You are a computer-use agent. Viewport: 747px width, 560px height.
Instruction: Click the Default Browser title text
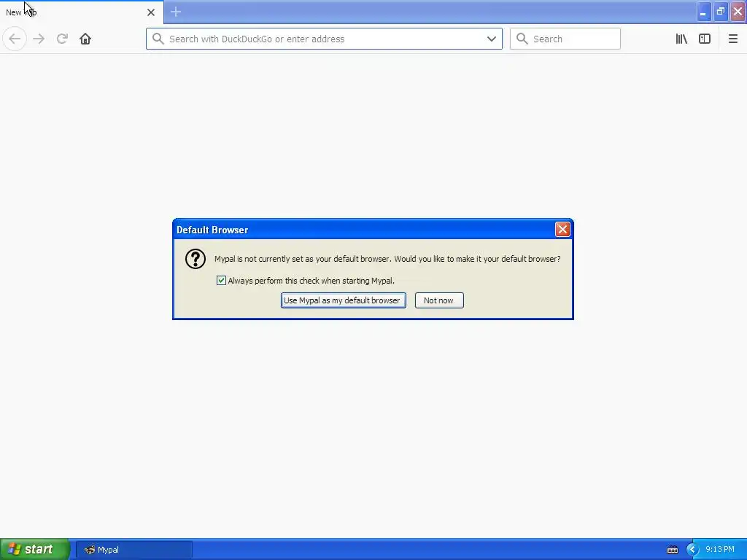tap(212, 230)
